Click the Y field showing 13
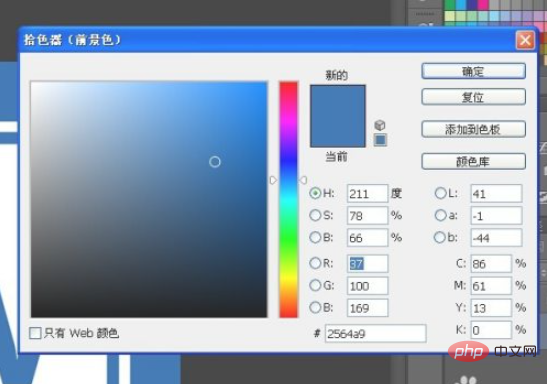Screen dimensions: 547x384 [491, 308]
